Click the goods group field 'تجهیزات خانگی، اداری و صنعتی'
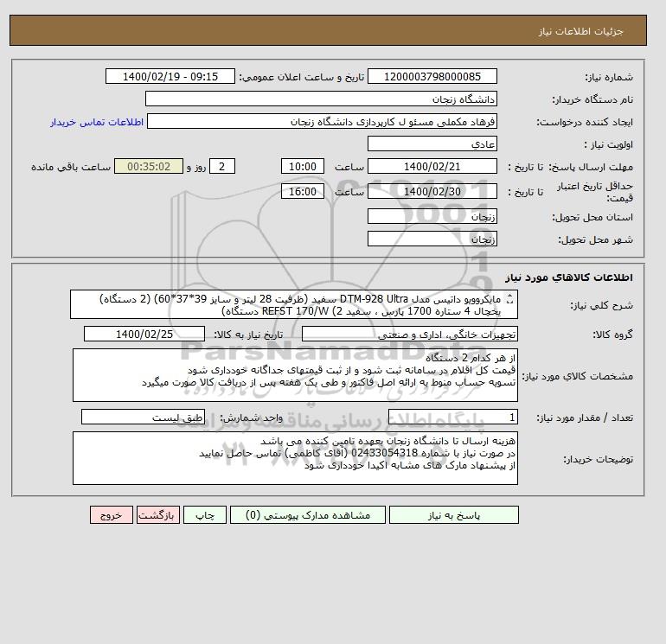The height and width of the screenshot is (644, 666). [x=409, y=334]
